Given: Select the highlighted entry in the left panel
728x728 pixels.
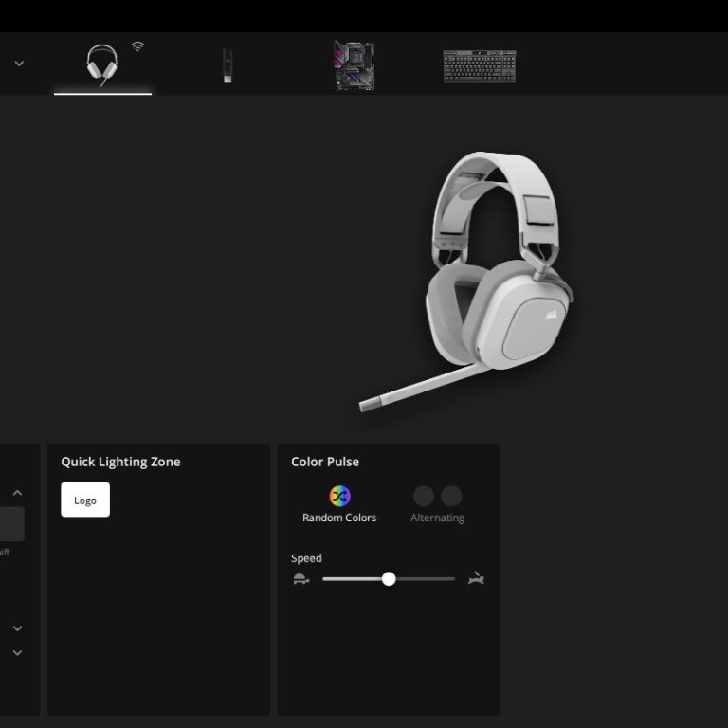Looking at the screenshot, I should [11, 524].
